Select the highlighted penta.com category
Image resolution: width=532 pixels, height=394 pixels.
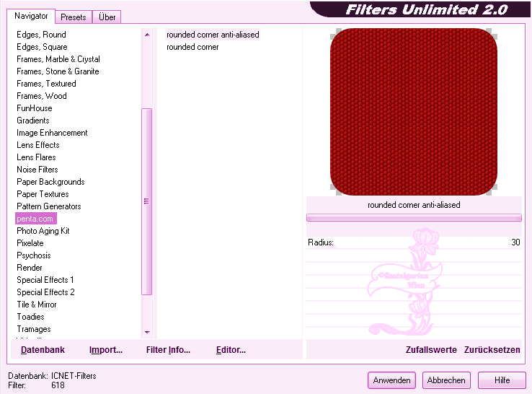pyautogui.click(x=35, y=219)
